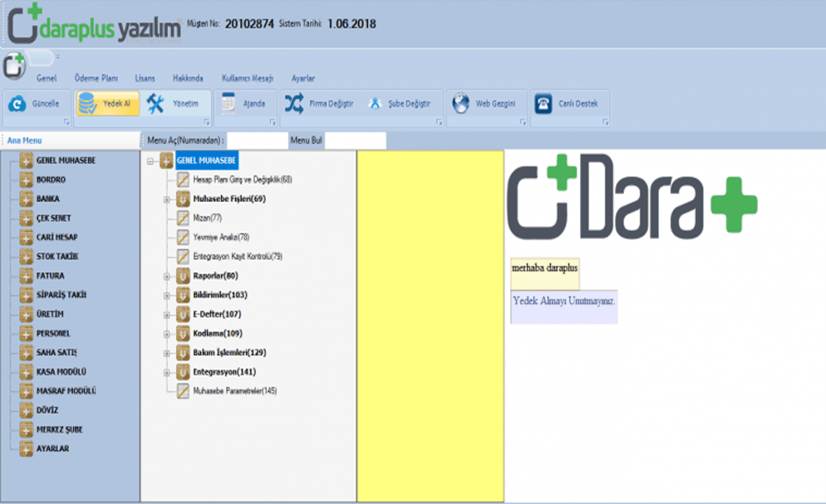This screenshot has height=504, width=826.
Task: Click the ÜRETİM module icon
Action: pyautogui.click(x=26, y=314)
